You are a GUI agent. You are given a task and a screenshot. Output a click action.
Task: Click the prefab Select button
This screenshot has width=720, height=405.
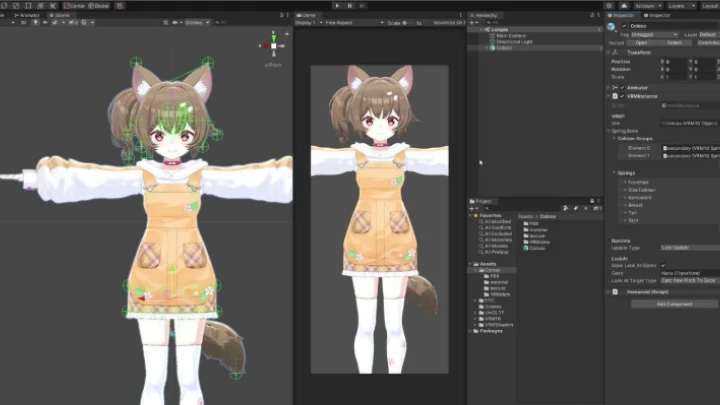coord(674,43)
